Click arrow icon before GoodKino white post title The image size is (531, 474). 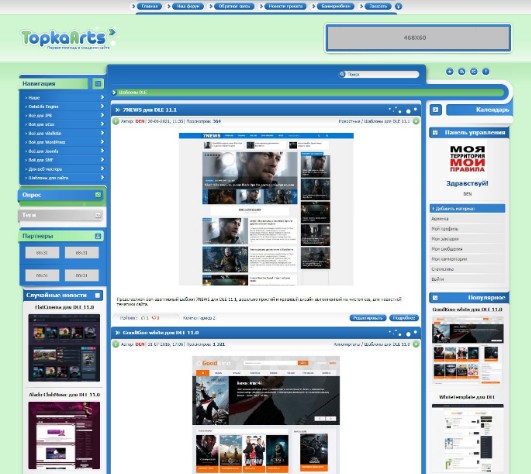[x=118, y=333]
